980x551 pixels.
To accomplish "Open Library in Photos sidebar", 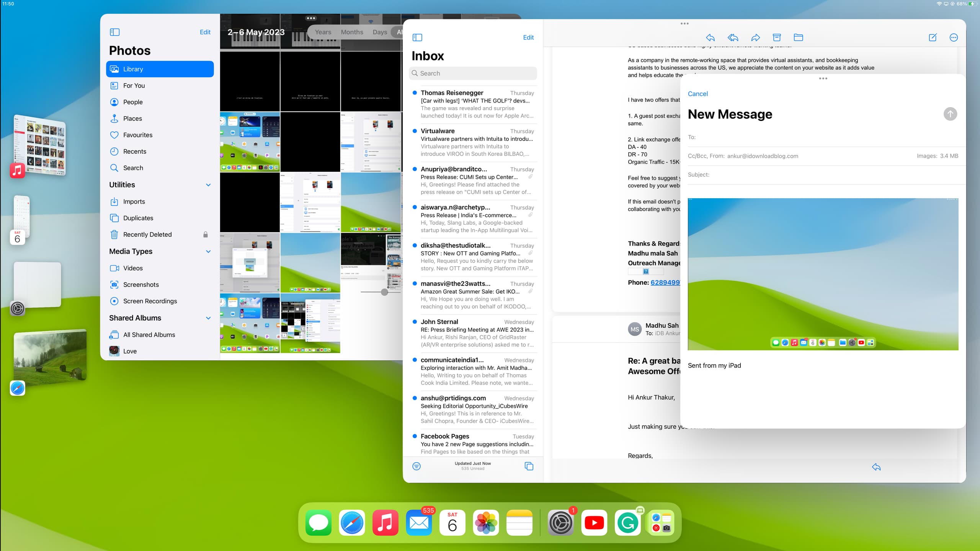I will [160, 69].
